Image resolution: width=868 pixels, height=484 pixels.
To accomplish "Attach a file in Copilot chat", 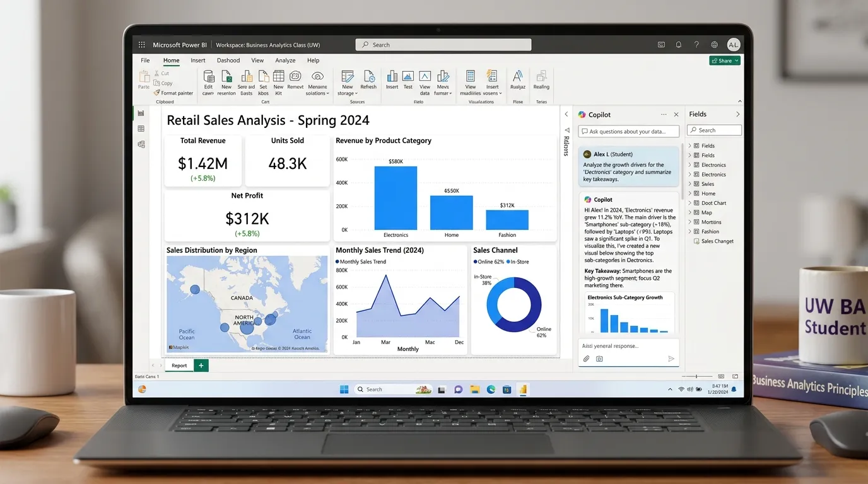I will [x=586, y=359].
